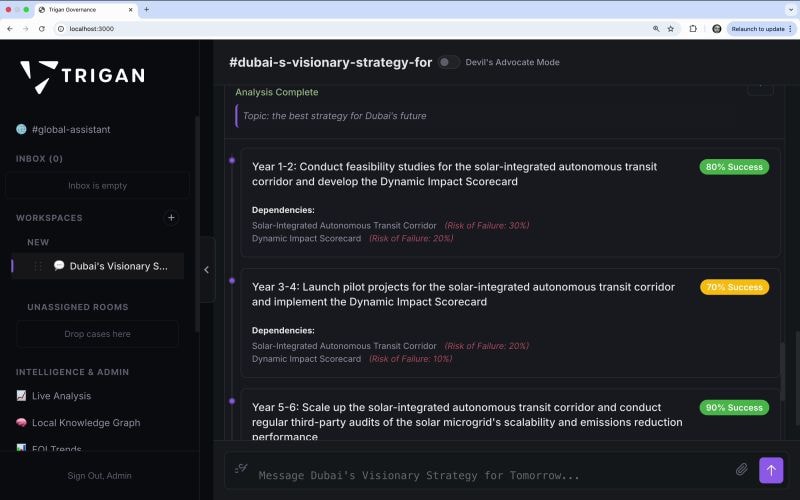Open the #global-assistant channel
Viewport: 800px width, 500px height.
(x=71, y=130)
